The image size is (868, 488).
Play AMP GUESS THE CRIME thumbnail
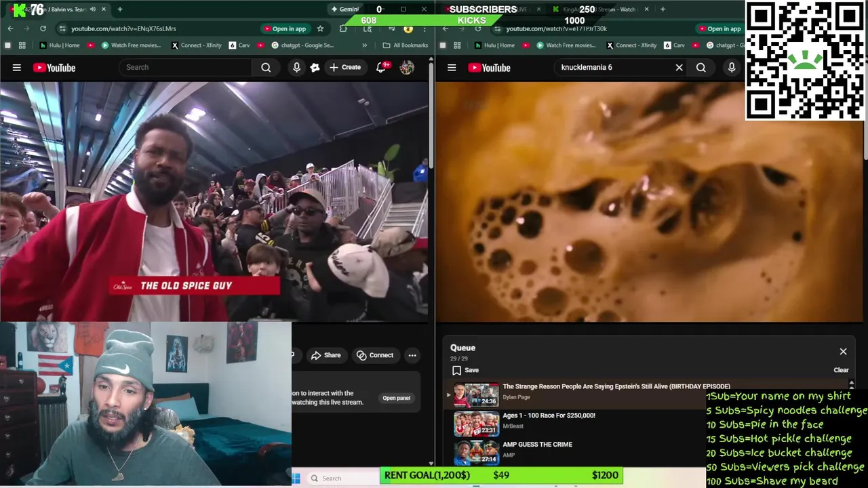(x=476, y=453)
